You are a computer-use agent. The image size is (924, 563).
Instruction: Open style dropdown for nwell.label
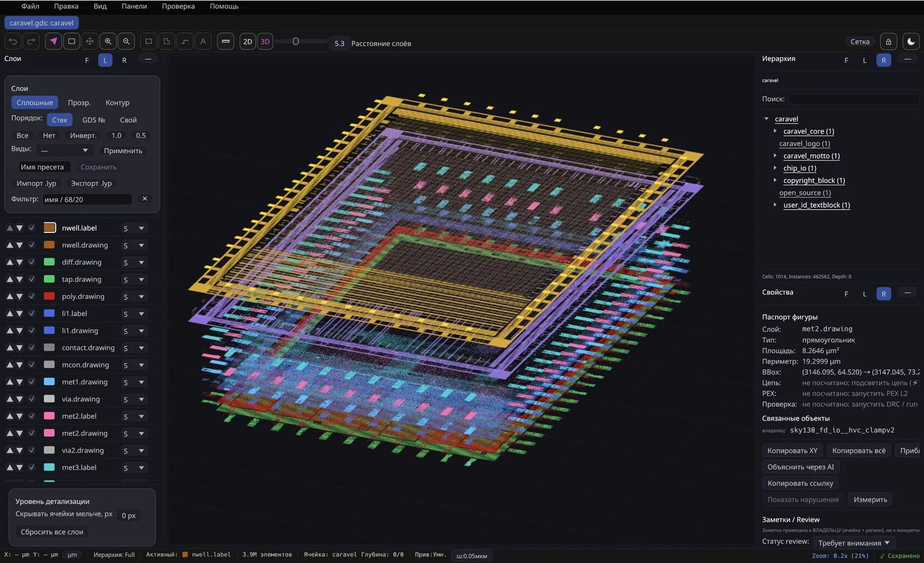point(134,228)
